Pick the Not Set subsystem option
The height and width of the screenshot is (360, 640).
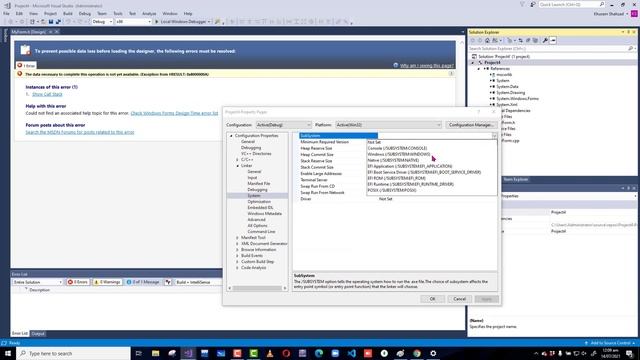point(374,142)
